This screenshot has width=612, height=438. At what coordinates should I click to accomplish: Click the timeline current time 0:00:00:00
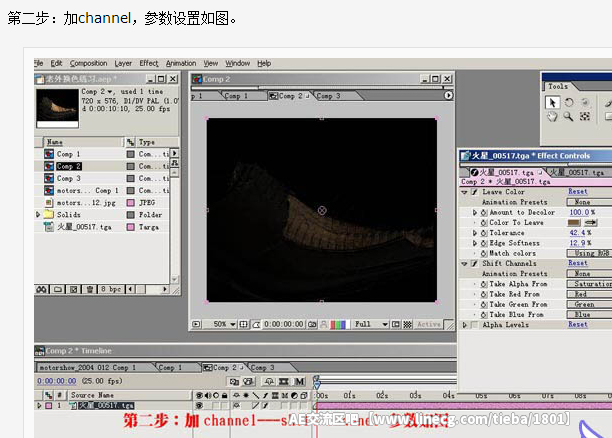click(57, 381)
